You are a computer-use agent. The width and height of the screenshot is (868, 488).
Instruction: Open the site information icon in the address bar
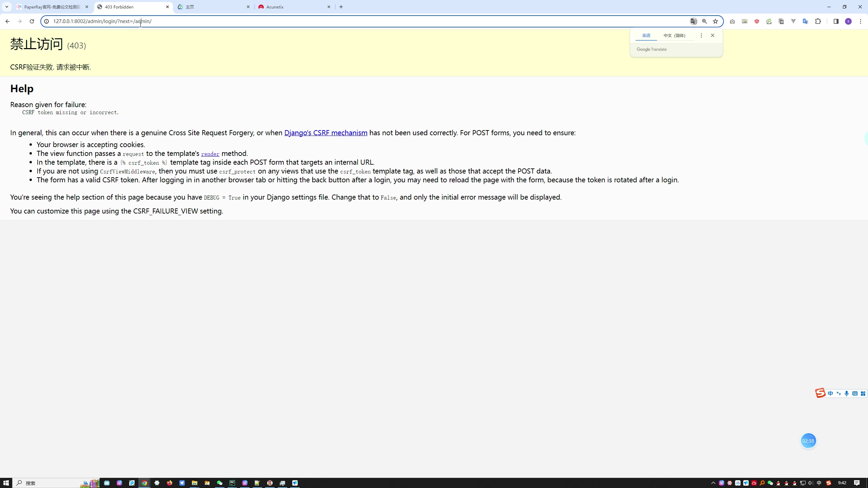click(46, 21)
